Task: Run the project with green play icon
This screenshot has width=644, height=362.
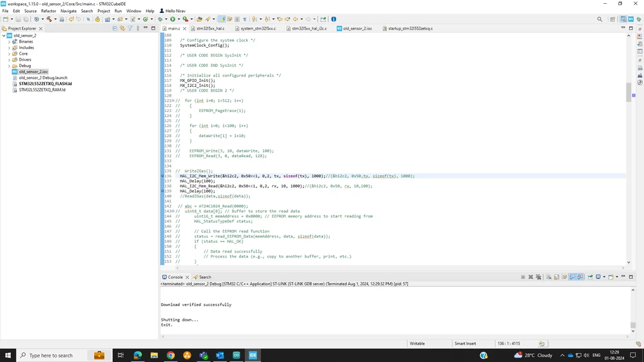Action: 173,19
